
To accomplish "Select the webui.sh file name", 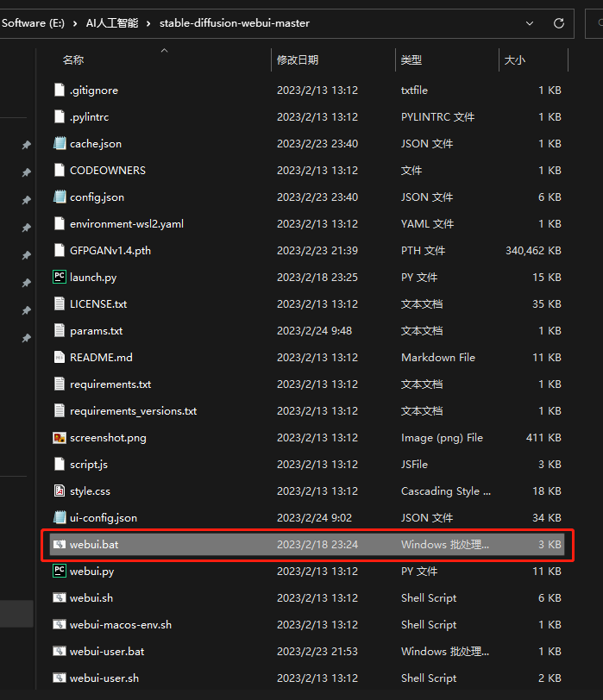I will click(91, 597).
